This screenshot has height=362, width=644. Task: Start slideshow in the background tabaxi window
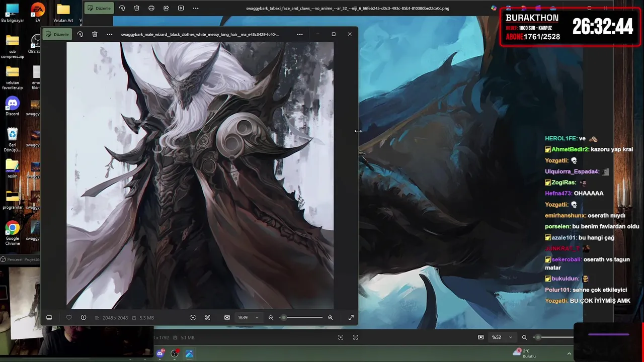point(181,8)
